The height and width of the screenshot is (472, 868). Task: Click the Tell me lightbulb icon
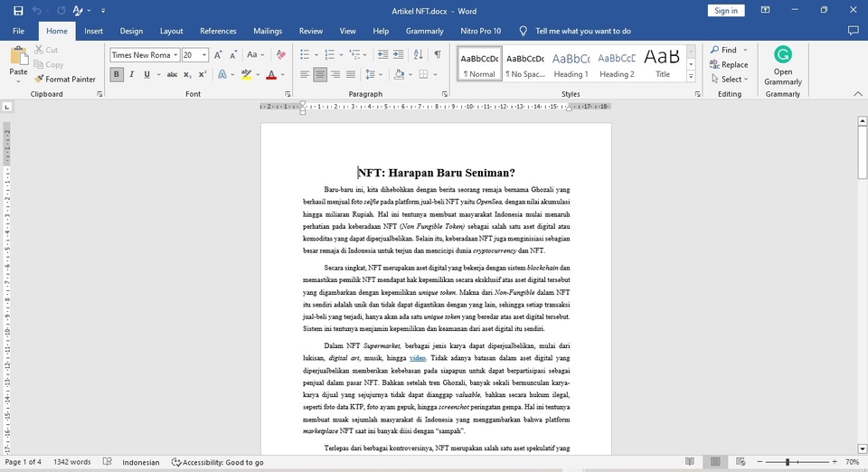click(x=524, y=31)
